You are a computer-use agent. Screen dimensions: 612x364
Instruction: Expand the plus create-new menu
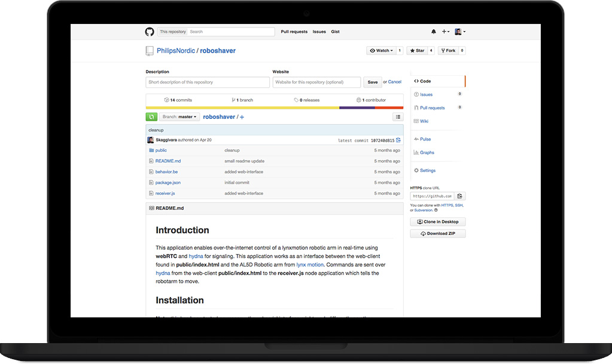[x=446, y=32]
